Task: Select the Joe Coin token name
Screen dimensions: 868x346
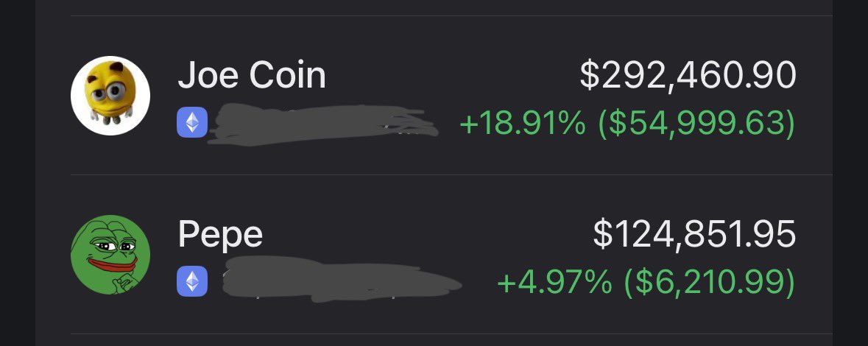Action: (x=252, y=75)
